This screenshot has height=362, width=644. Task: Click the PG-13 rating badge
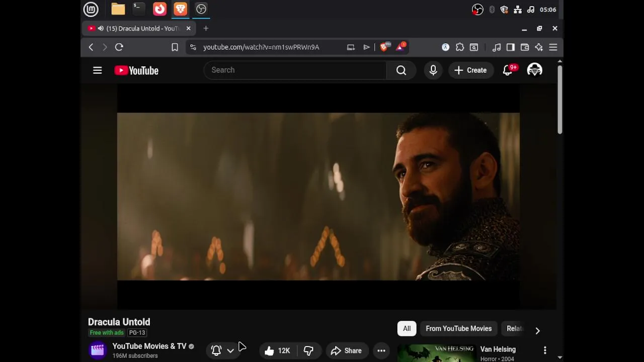tap(137, 333)
